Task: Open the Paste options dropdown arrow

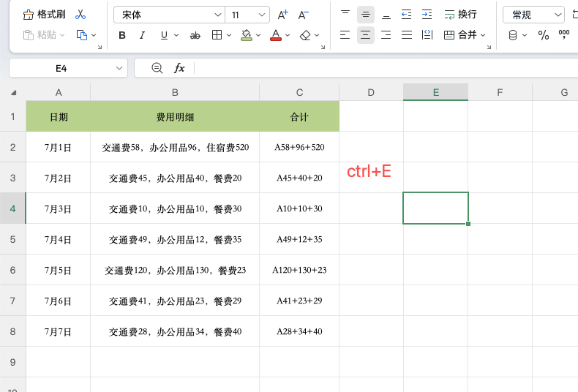Action: click(x=62, y=35)
